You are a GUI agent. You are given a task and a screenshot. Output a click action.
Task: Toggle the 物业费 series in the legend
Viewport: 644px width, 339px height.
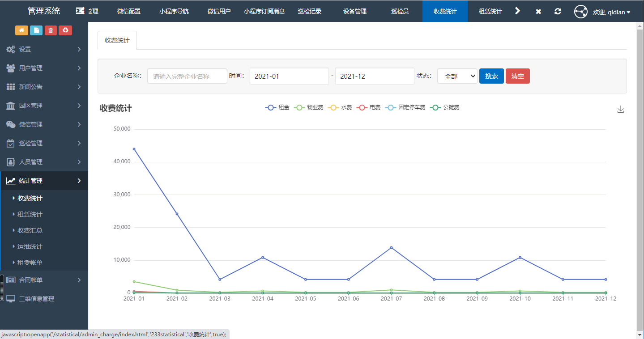point(309,108)
